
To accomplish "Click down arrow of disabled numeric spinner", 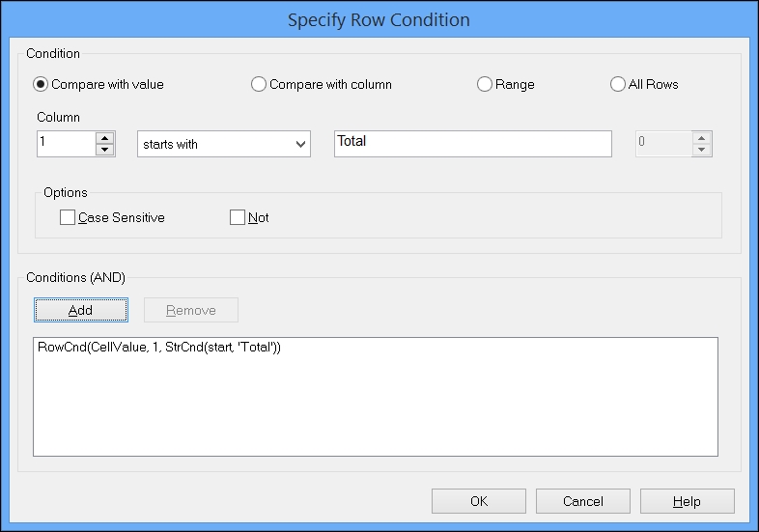I will 701,150.
